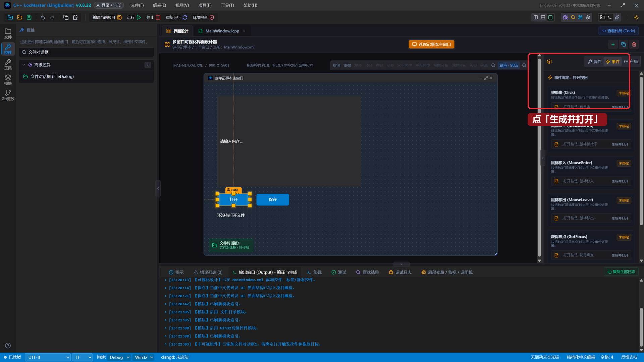Click the green save icon
644x362 pixels.
[29, 17]
